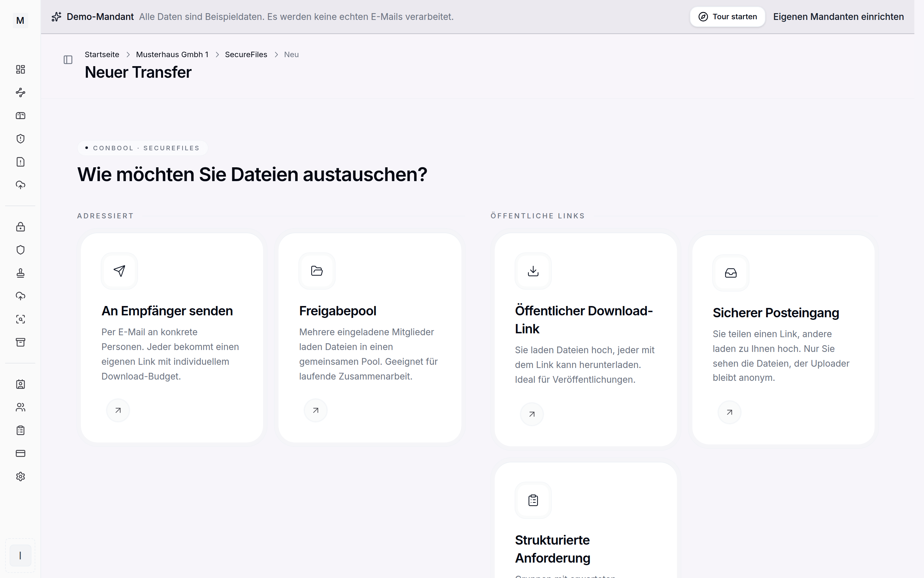Click arrow button on Sicherer Posteingang card
Viewport: 924px width, 578px height.
(x=730, y=413)
